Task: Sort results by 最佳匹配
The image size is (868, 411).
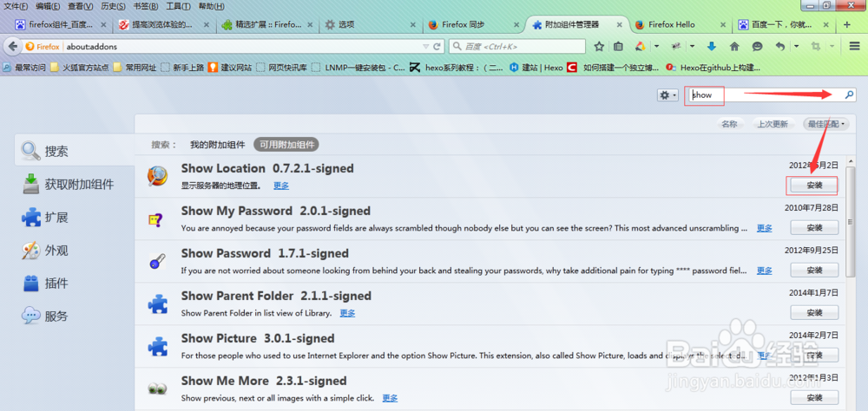Action: point(826,124)
